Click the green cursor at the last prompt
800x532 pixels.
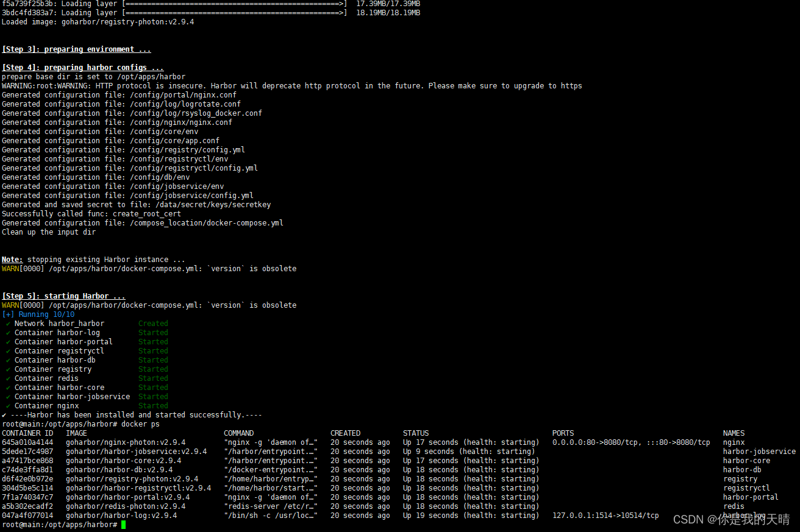click(x=123, y=525)
